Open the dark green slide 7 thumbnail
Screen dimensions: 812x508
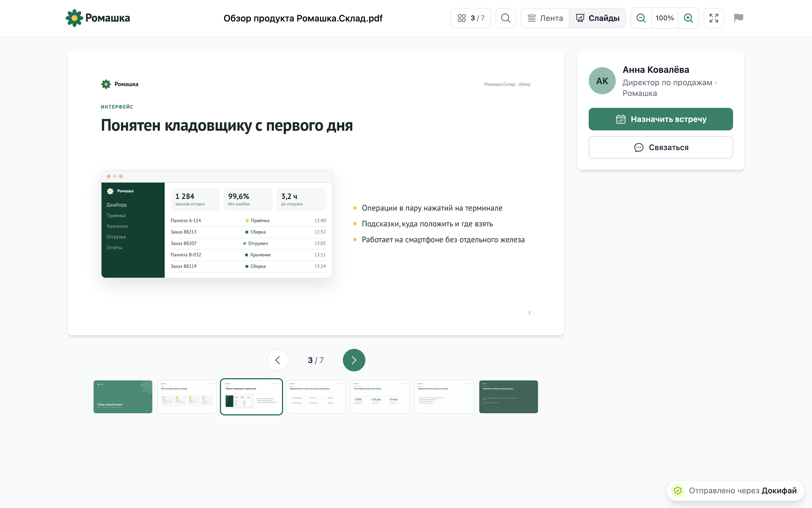click(508, 397)
